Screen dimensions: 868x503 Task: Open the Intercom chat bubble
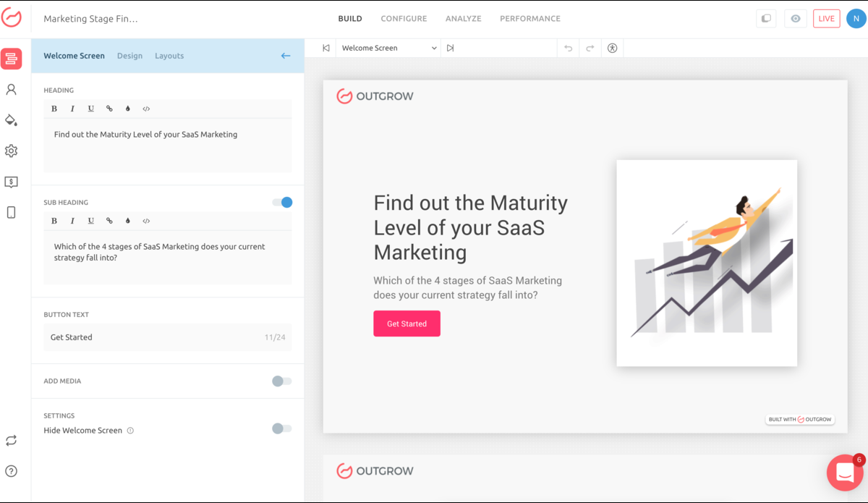click(x=845, y=473)
